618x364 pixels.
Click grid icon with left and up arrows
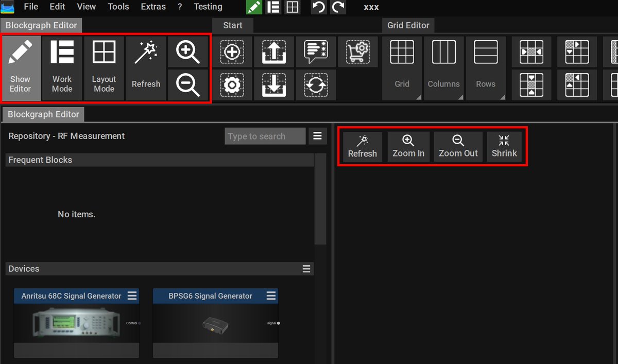tap(577, 84)
